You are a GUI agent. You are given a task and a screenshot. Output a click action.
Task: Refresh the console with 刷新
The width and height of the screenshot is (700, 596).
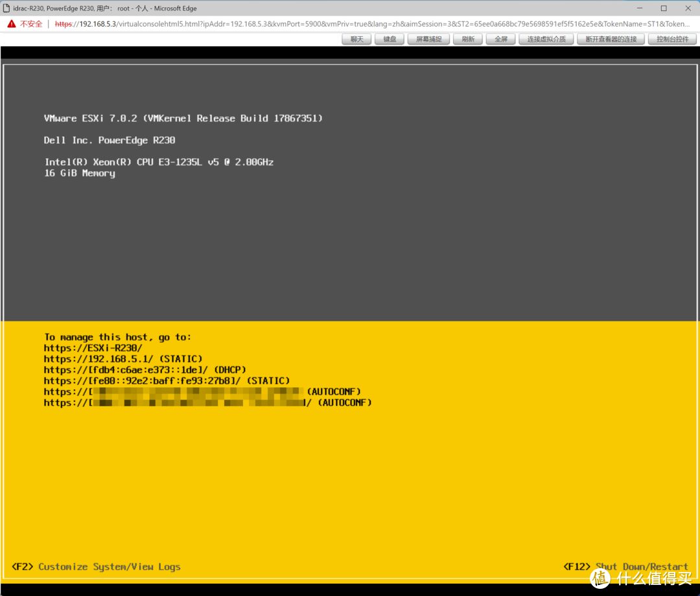tap(467, 40)
